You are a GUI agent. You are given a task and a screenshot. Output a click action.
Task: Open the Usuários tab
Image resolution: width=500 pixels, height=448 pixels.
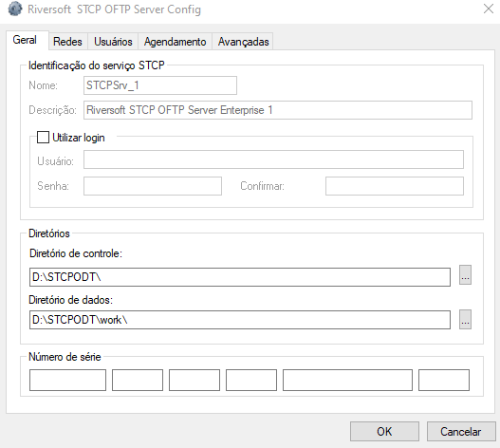coord(113,42)
